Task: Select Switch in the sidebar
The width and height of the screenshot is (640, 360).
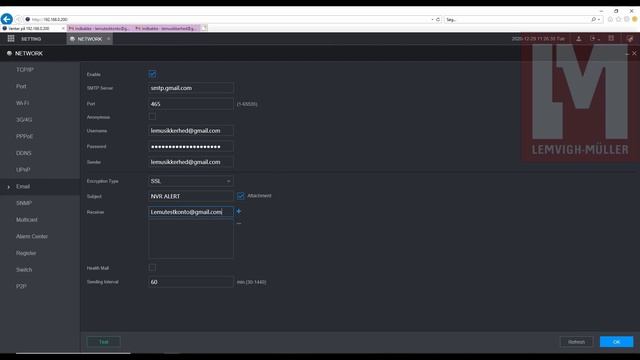Action: [24, 270]
